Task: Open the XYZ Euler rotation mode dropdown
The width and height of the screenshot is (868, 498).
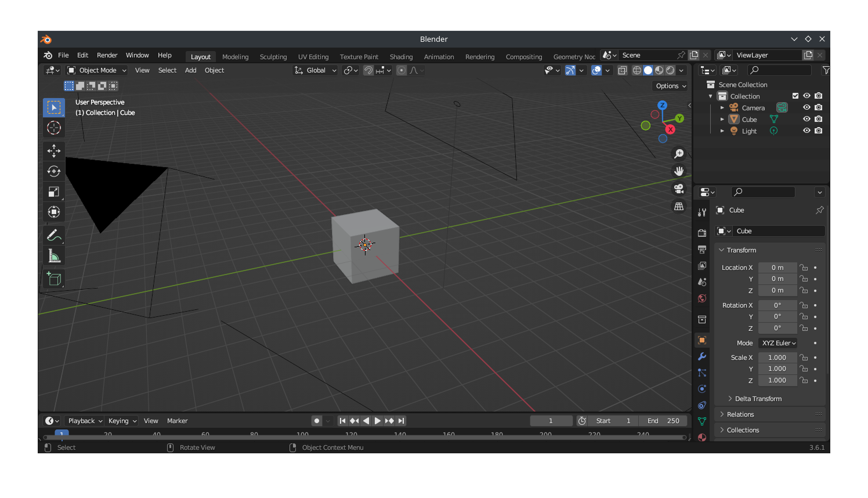Action: (x=778, y=343)
